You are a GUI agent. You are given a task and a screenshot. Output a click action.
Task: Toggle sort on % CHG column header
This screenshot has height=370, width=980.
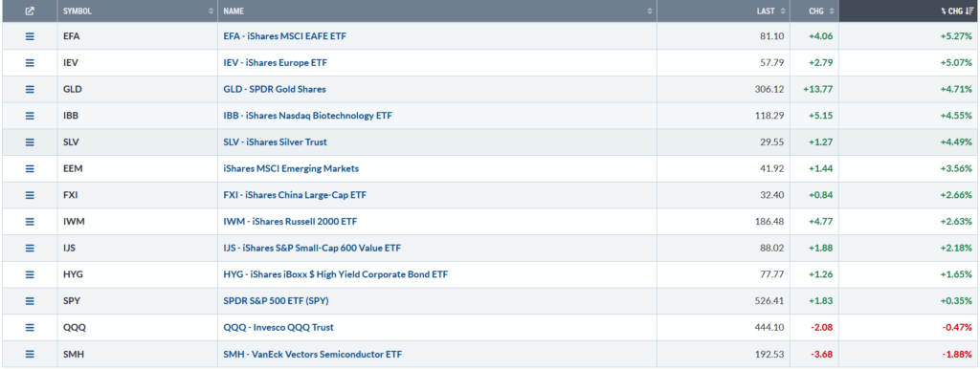pyautogui.click(x=909, y=11)
